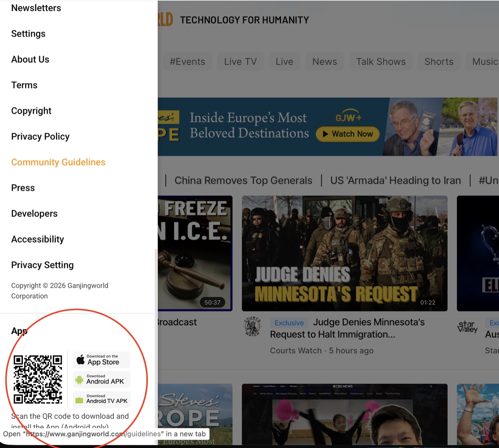This screenshot has width=499, height=448.
Task: Open trending topic China Removes Top Generals
Action: 243,180
